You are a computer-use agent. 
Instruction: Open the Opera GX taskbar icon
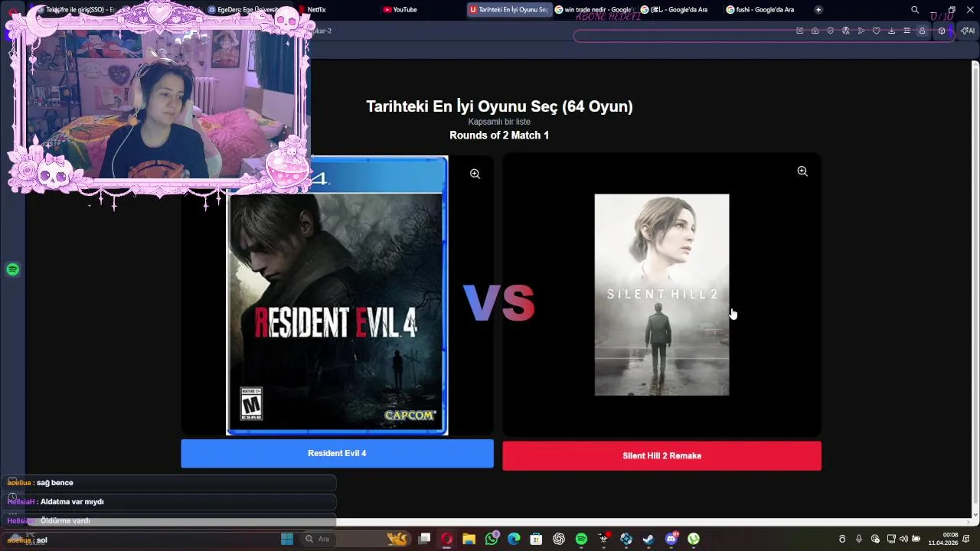[x=446, y=539]
